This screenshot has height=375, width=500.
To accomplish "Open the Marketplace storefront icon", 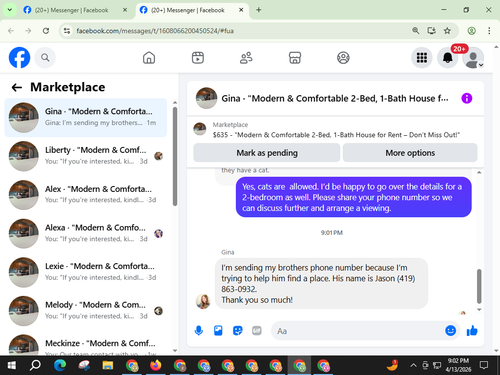I will 295,58.
